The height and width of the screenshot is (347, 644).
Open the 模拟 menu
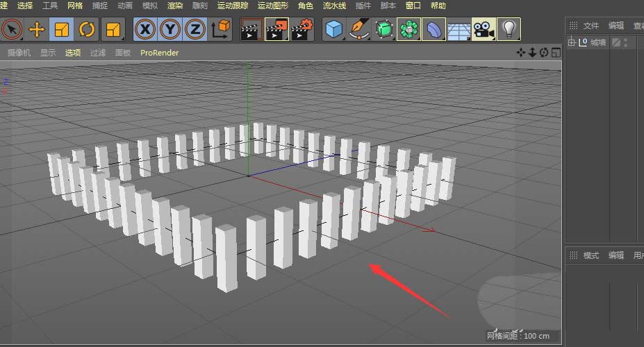click(x=149, y=6)
